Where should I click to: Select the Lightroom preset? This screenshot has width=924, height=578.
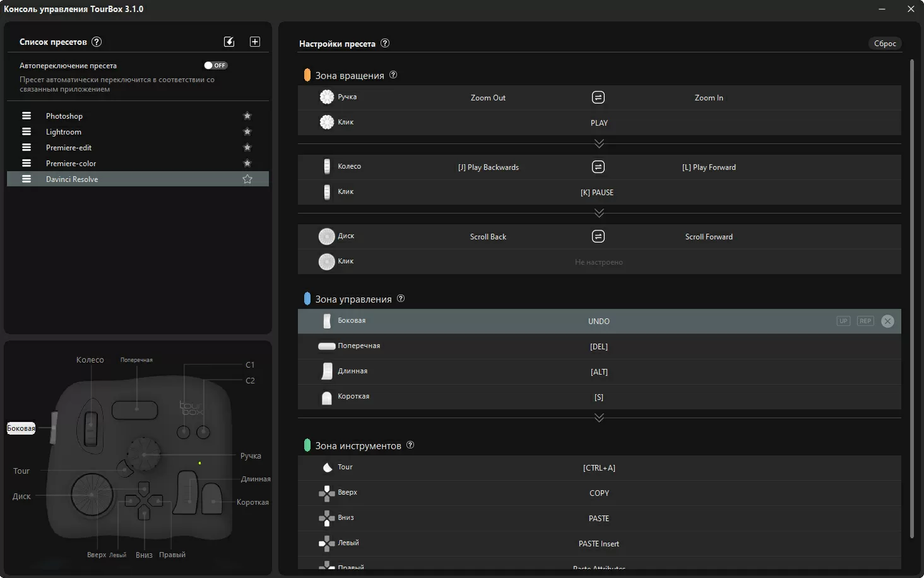pyautogui.click(x=138, y=131)
